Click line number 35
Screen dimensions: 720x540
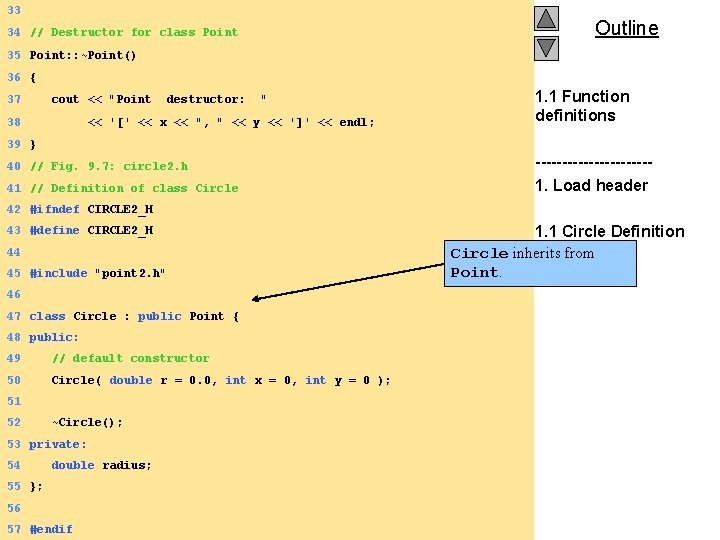(14, 55)
